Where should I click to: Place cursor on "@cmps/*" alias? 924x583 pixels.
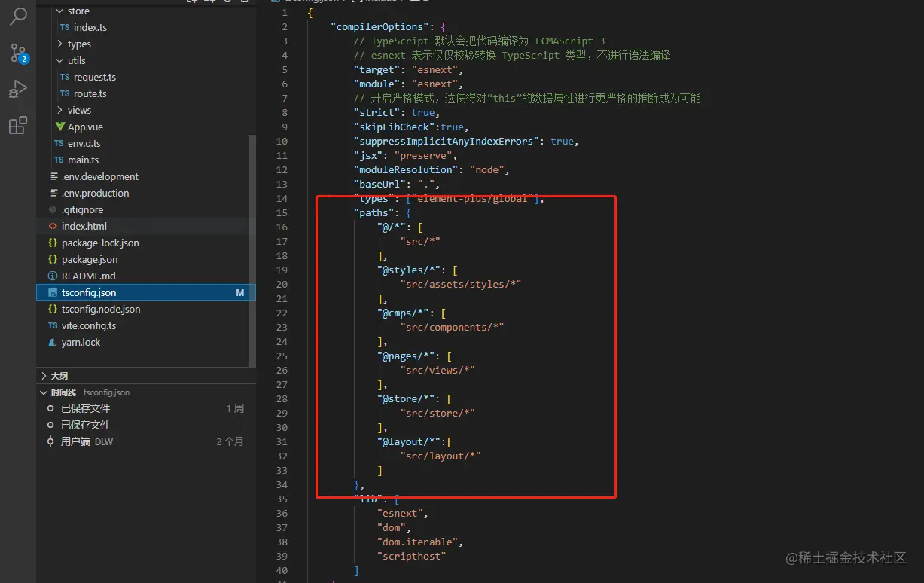(403, 313)
